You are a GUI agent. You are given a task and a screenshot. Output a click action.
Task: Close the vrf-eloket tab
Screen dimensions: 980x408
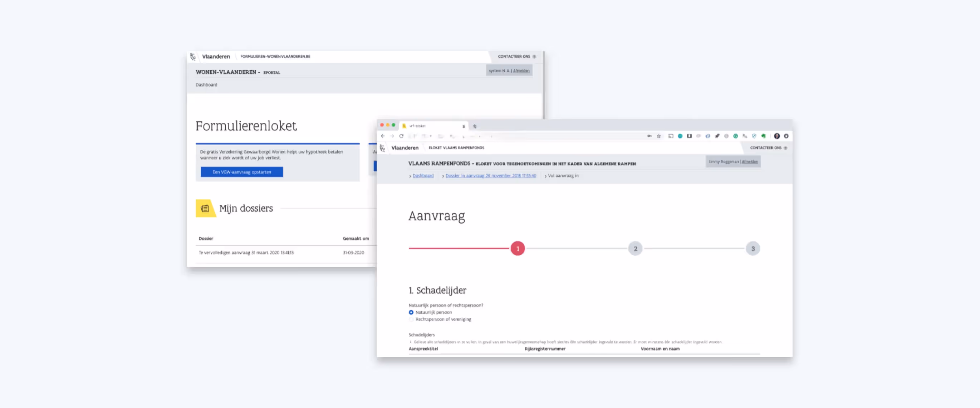coord(464,126)
